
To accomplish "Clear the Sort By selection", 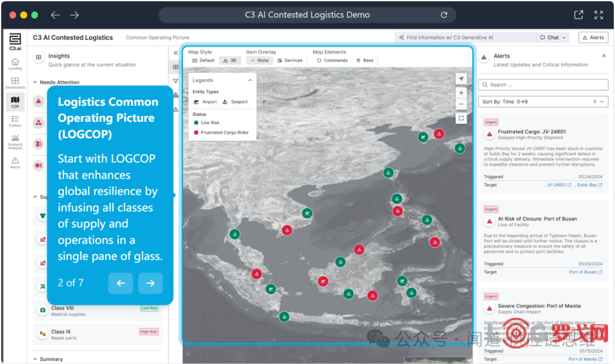I will (x=594, y=101).
